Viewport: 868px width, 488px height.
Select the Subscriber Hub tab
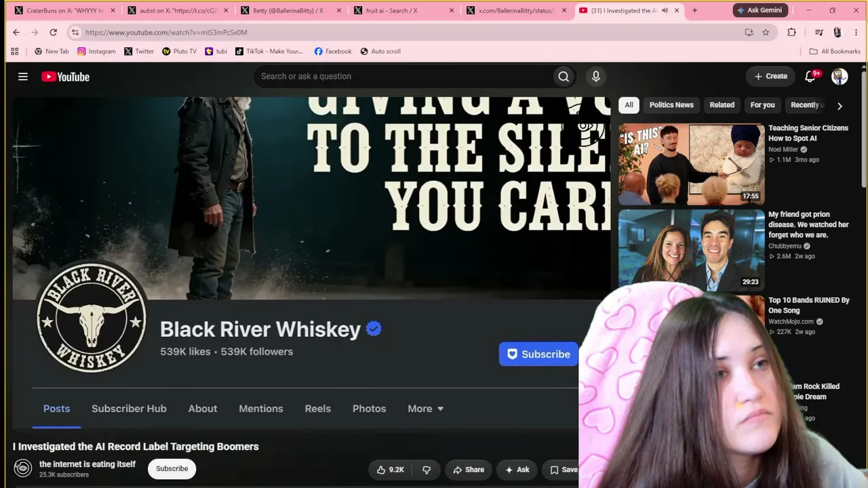tap(129, 409)
